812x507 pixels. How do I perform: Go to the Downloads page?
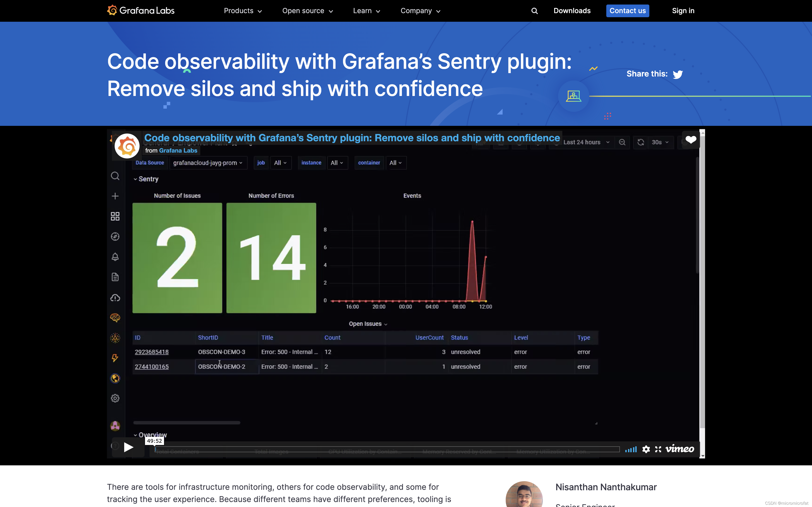click(572, 11)
